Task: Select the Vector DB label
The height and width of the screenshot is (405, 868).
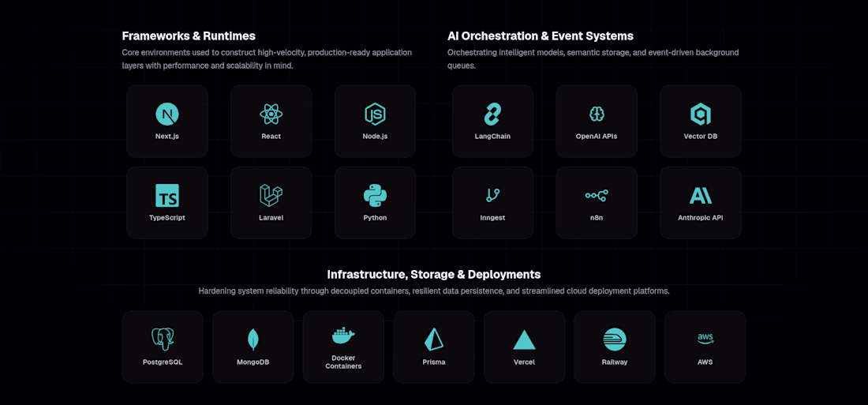Action: click(701, 137)
